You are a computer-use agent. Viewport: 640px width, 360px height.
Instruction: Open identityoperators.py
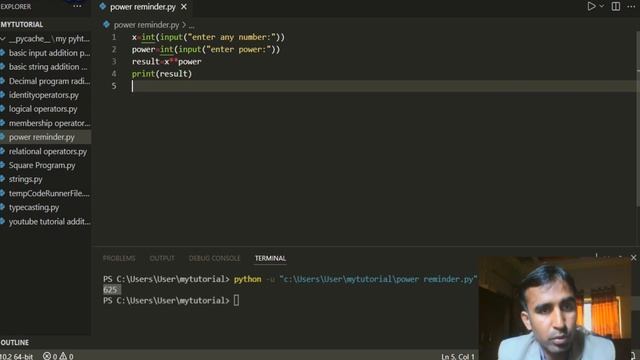(x=45, y=95)
